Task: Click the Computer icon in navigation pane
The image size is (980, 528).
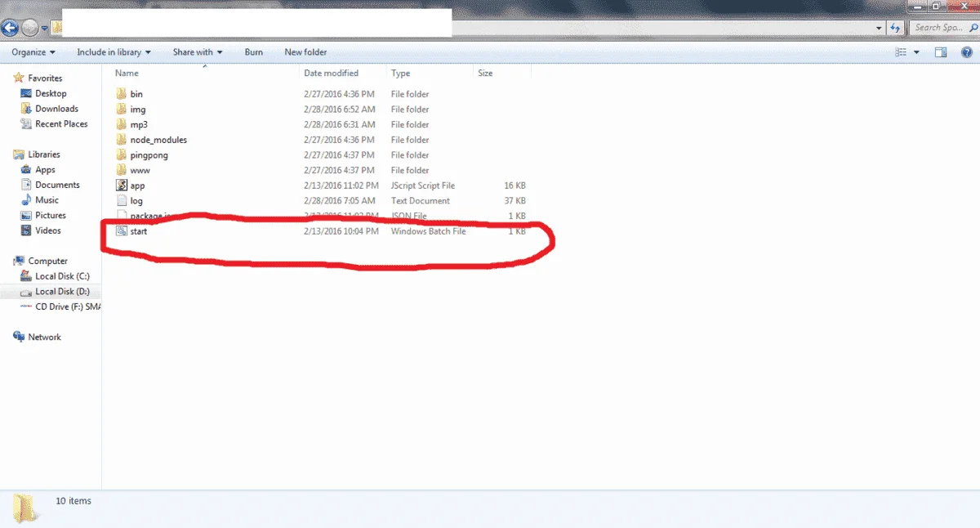Action: [x=20, y=262]
